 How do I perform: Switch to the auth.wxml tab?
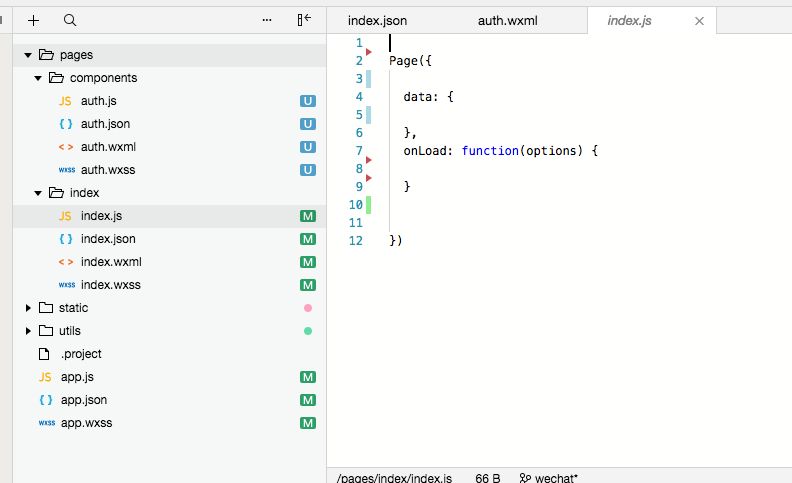[508, 21]
